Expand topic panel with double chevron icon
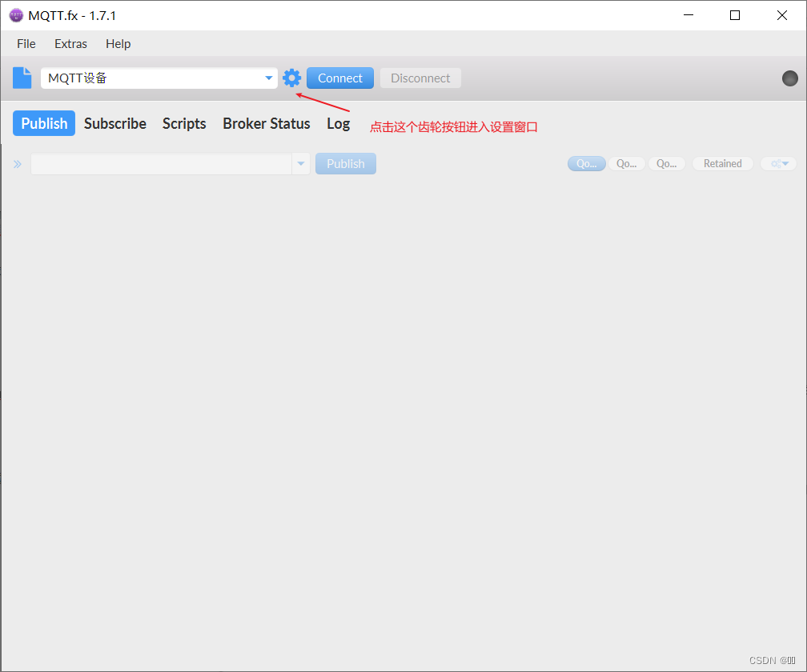807x672 pixels. point(18,164)
